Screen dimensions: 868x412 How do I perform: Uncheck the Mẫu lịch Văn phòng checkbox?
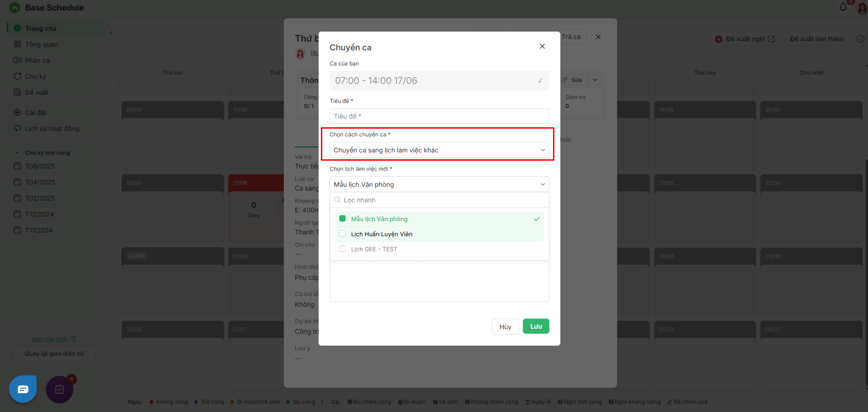click(x=342, y=219)
